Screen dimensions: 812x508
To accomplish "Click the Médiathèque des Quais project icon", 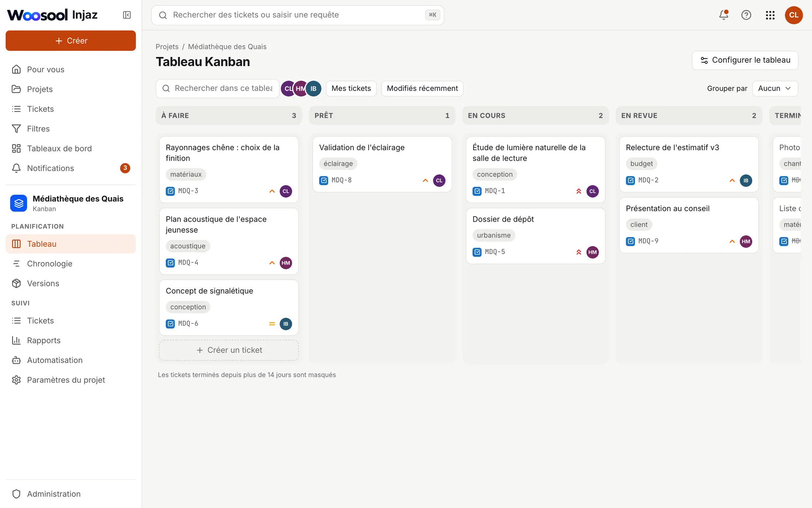I will coord(18,203).
